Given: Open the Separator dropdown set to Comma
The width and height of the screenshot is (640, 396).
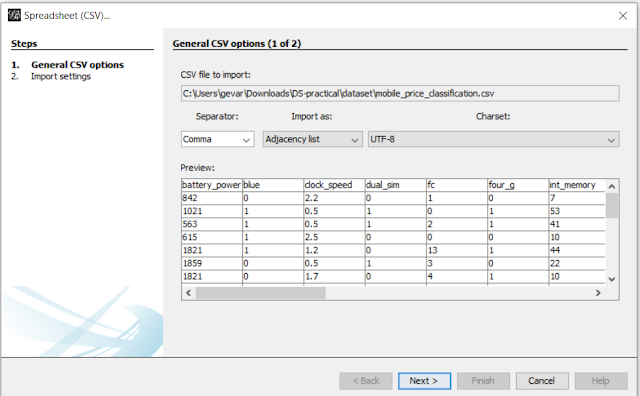Looking at the screenshot, I should pos(218,139).
